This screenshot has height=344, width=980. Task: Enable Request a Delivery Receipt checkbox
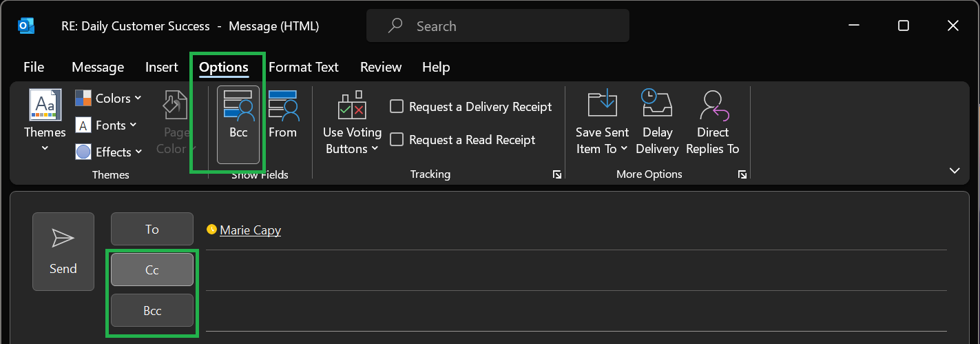(397, 107)
